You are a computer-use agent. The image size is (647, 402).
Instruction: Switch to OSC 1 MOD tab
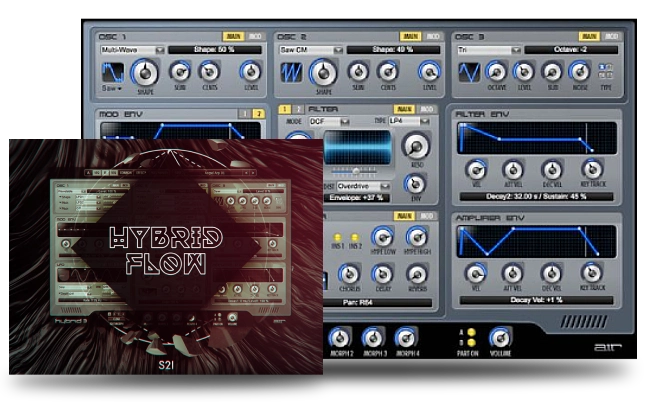click(x=257, y=36)
